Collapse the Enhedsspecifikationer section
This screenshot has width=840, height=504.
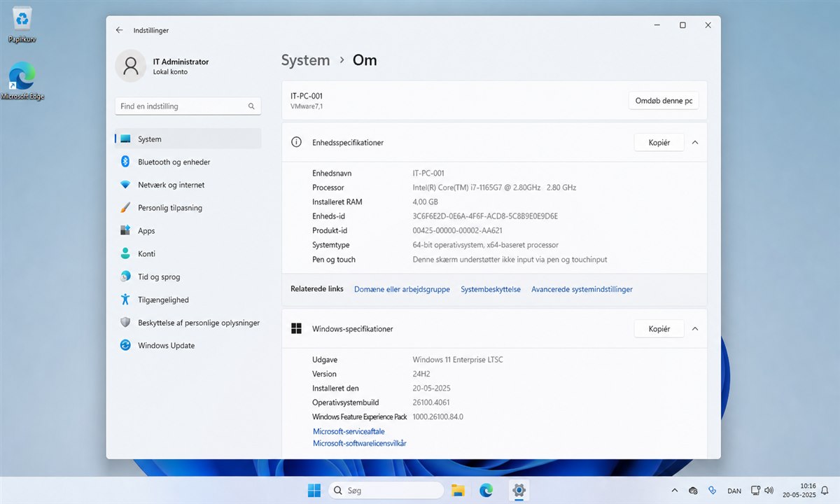(694, 142)
